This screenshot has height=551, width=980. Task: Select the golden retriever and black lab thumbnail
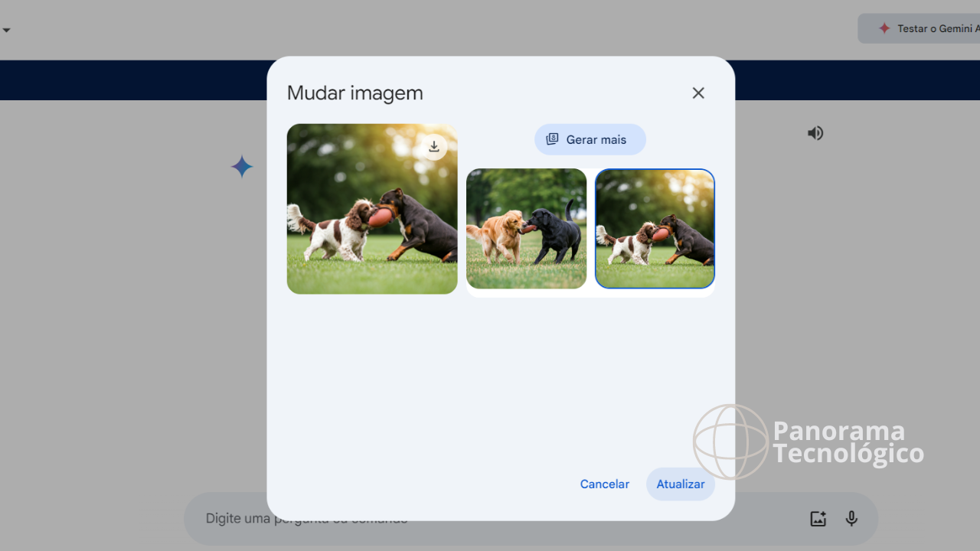(526, 229)
